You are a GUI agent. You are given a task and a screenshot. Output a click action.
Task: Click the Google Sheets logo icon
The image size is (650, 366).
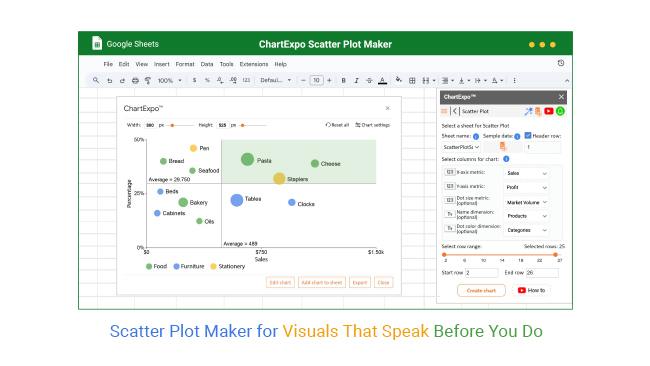click(97, 43)
